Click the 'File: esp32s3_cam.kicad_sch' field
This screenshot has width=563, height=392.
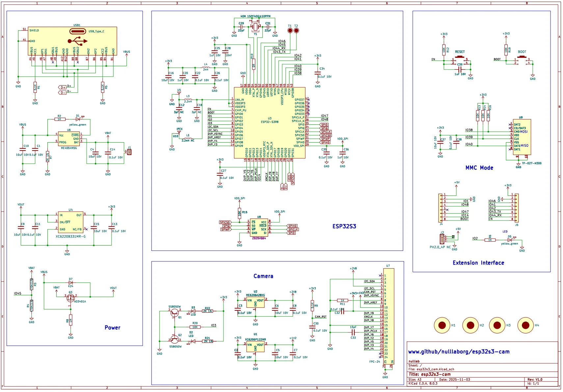pyautogui.click(x=431, y=369)
